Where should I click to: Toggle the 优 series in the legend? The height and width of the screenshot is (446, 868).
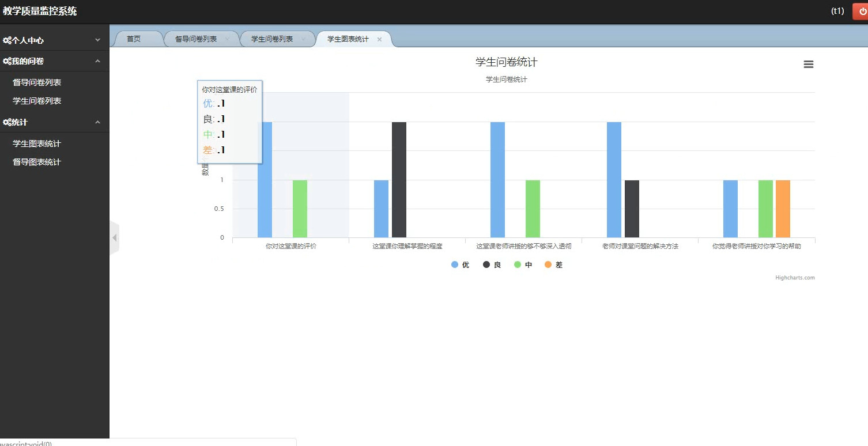point(460,265)
